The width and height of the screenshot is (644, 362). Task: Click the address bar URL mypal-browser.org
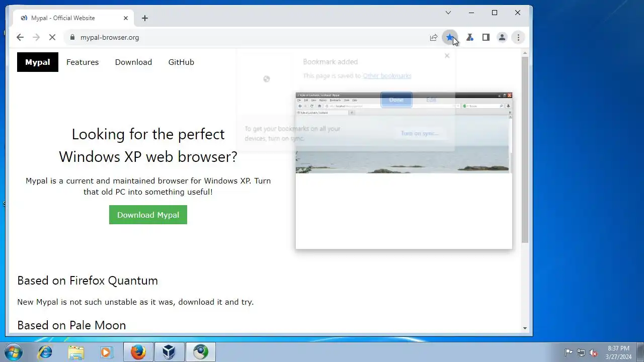coord(110,37)
